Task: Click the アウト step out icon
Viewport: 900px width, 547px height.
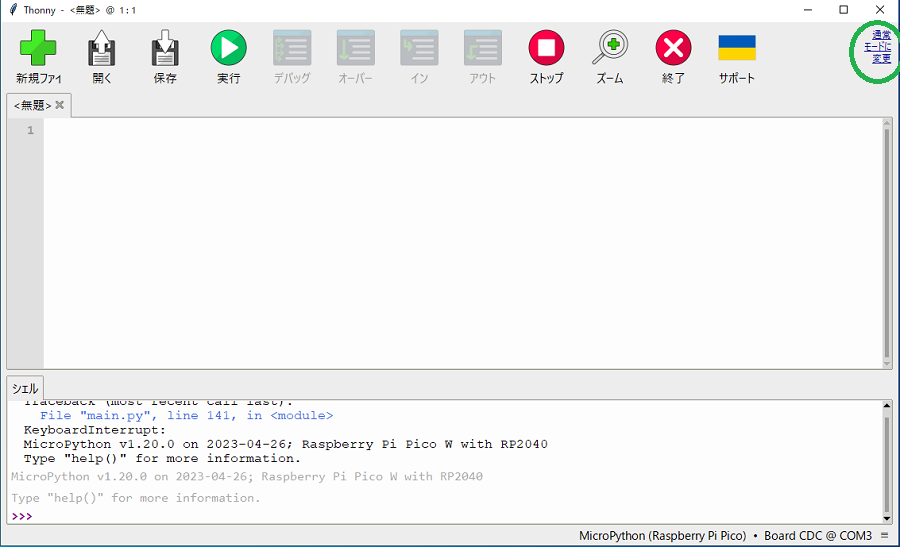Action: [x=482, y=48]
